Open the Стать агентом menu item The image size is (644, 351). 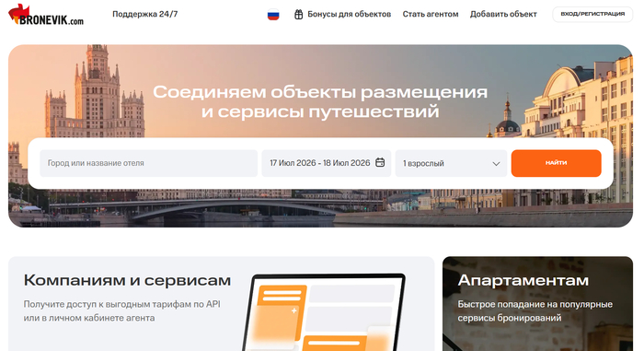[431, 15]
